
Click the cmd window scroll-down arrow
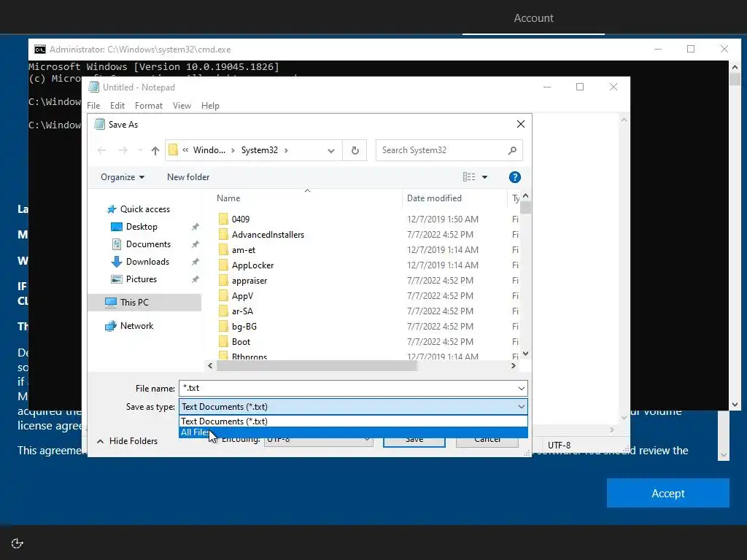click(x=735, y=405)
